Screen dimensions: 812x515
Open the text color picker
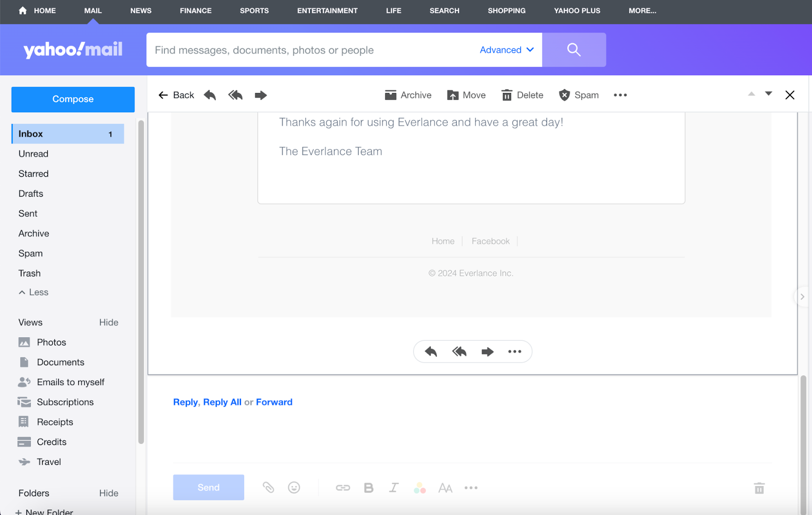(420, 488)
